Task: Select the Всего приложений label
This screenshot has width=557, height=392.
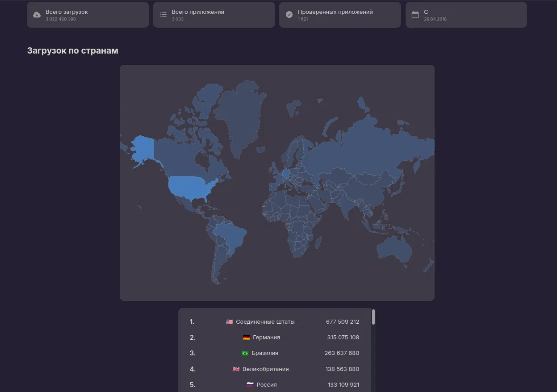Action: click(x=198, y=12)
